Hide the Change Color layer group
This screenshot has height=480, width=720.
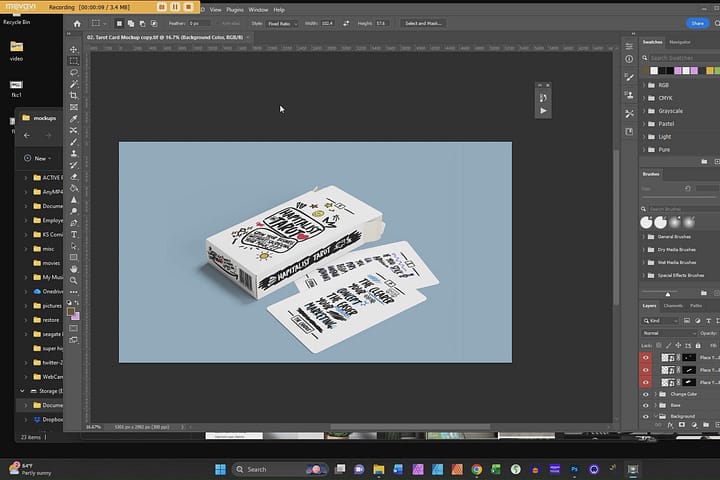tap(646, 394)
